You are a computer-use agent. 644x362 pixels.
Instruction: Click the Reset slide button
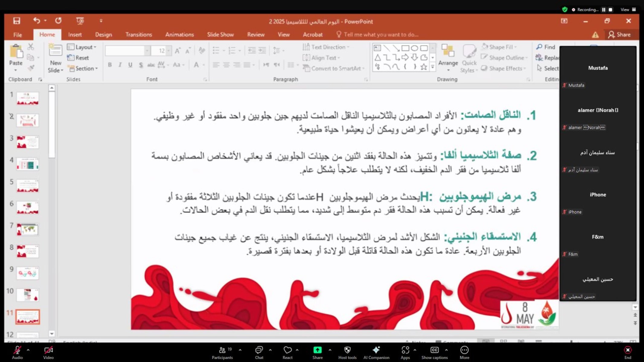[78, 58]
